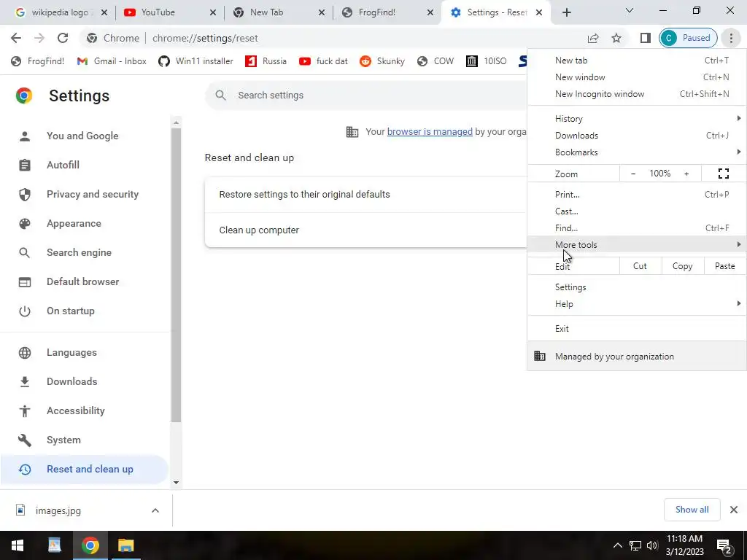Open the Gmail - Inbox bookmark
The width and height of the screenshot is (747, 560).
[x=112, y=61]
